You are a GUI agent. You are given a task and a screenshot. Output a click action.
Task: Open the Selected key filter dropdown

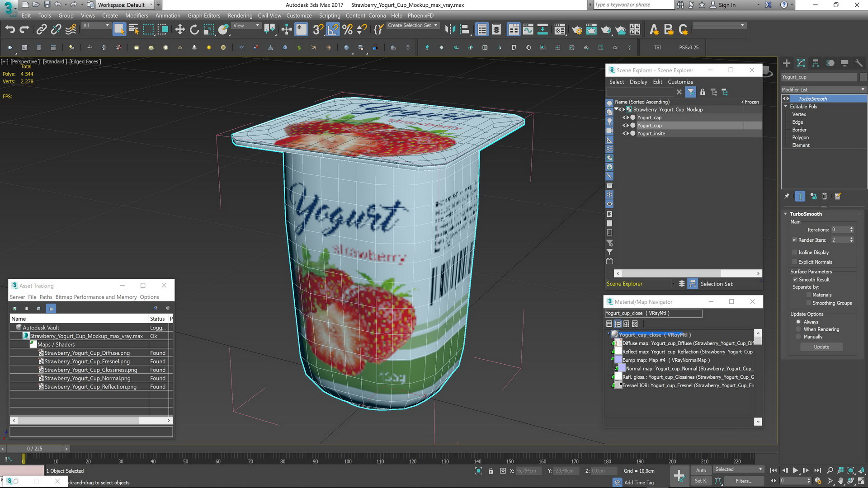coord(739,469)
